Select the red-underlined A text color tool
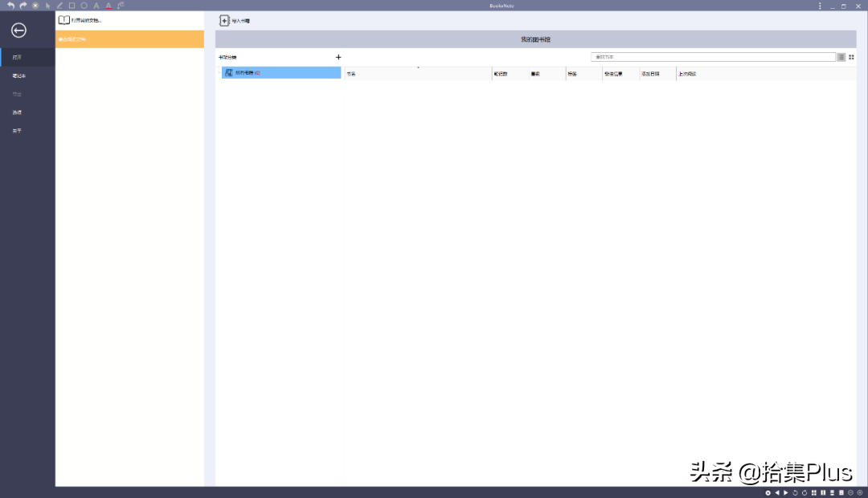This screenshot has height=498, width=868. [108, 6]
